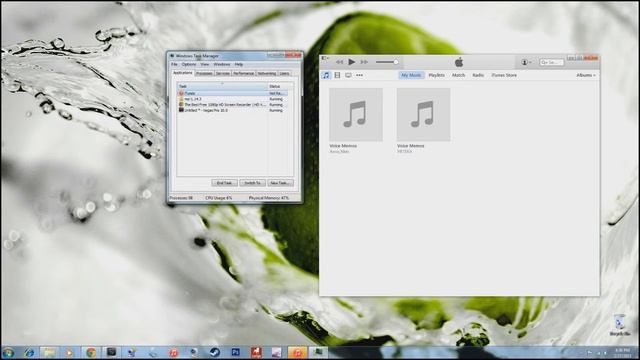Screen dimensions: 640x360
Task: Switch to the Radio tab in iTunes
Action: point(478,75)
